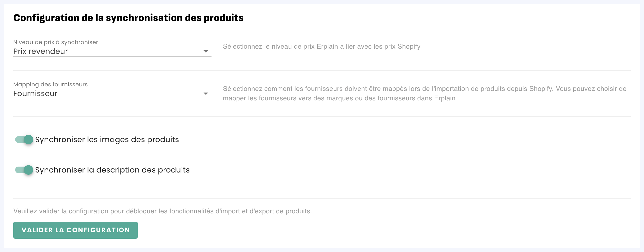Click the divider above the validation notice
This screenshot has width=644, height=252.
pyautogui.click(x=322, y=199)
